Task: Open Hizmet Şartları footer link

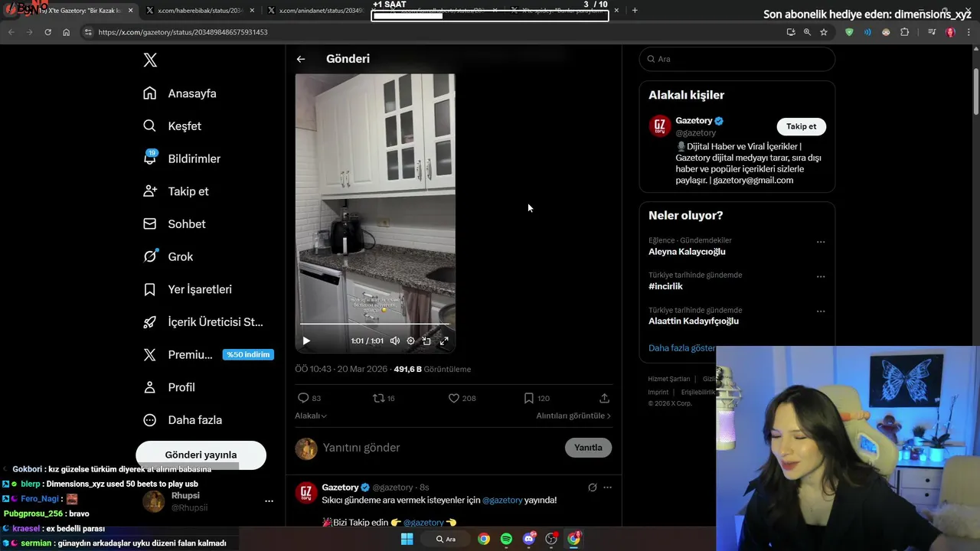Action: pos(668,379)
